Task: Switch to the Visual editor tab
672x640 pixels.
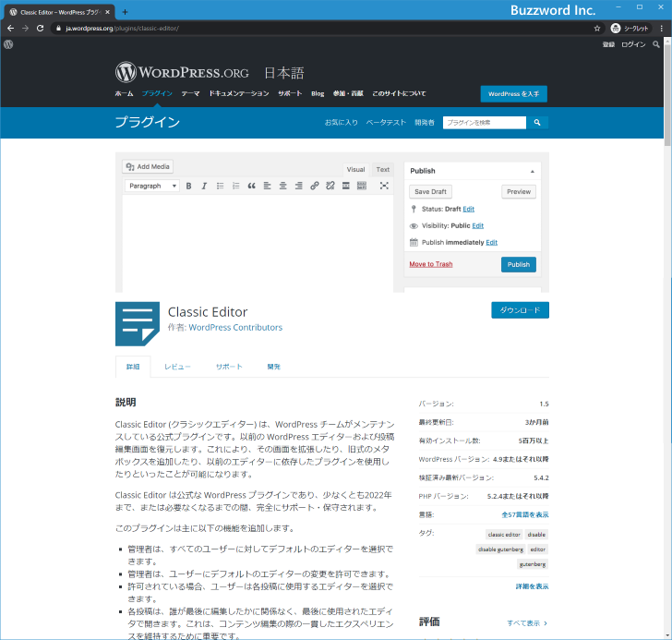Action: pyautogui.click(x=355, y=169)
